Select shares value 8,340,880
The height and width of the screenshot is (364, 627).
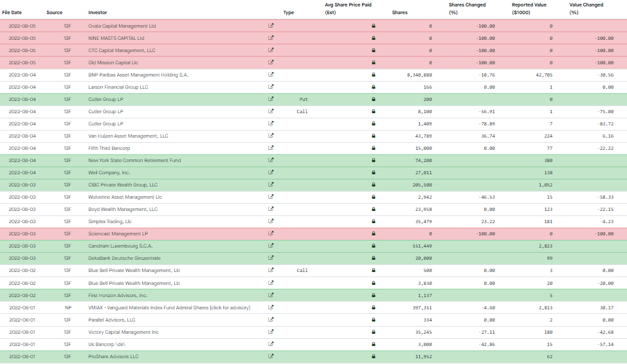click(x=419, y=75)
